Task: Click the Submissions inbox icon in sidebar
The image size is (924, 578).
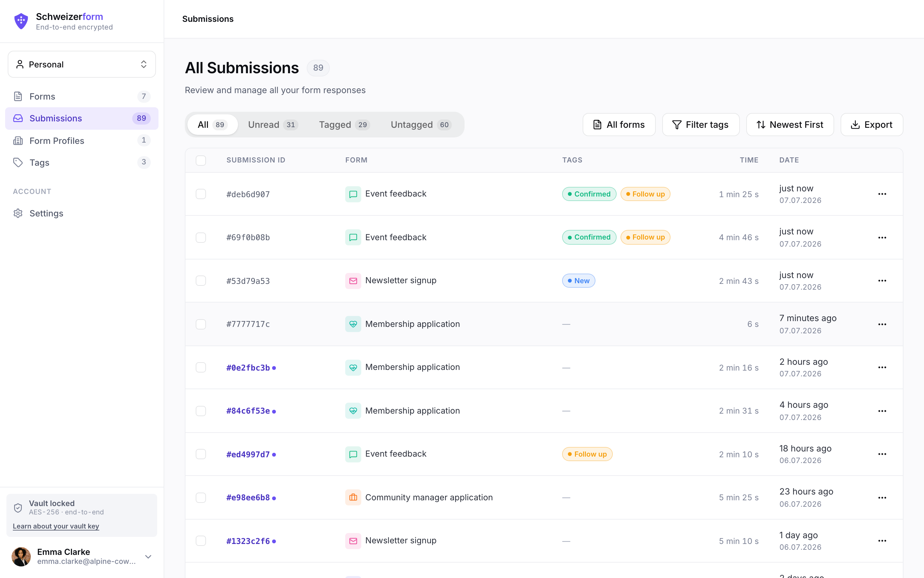Action: click(x=18, y=118)
